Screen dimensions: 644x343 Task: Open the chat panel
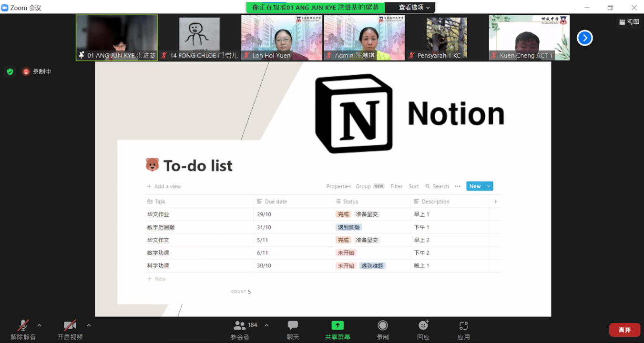293,325
